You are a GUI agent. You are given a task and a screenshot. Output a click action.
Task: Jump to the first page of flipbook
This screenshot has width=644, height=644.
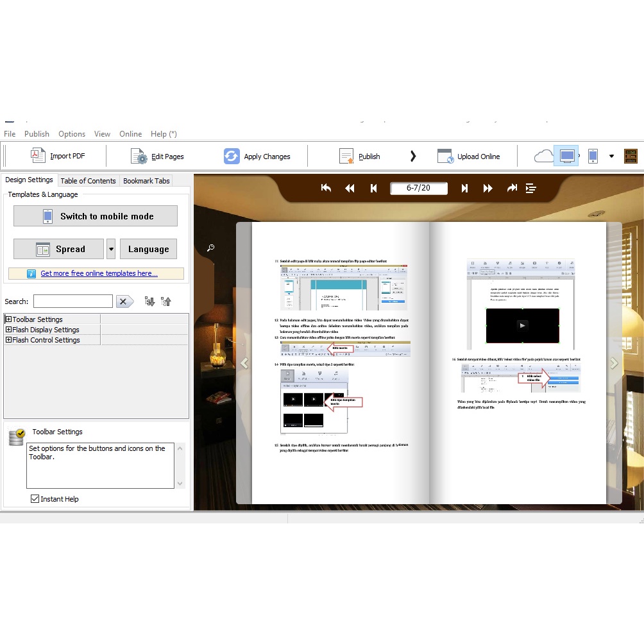(x=326, y=188)
